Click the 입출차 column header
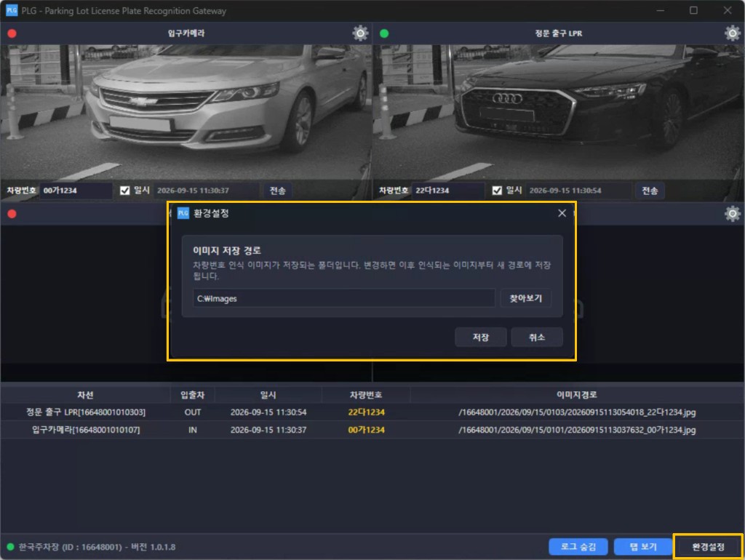745x560 pixels. point(192,395)
